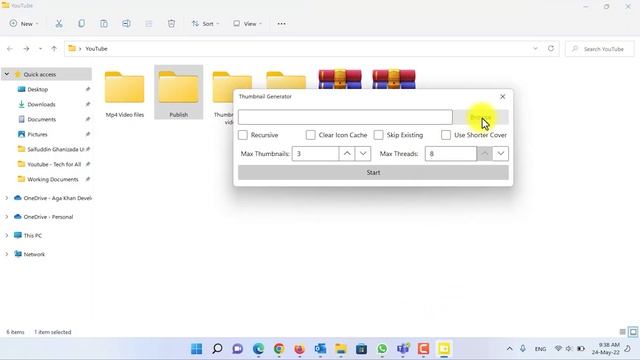Click the Max Threads number field

pyautogui.click(x=451, y=153)
